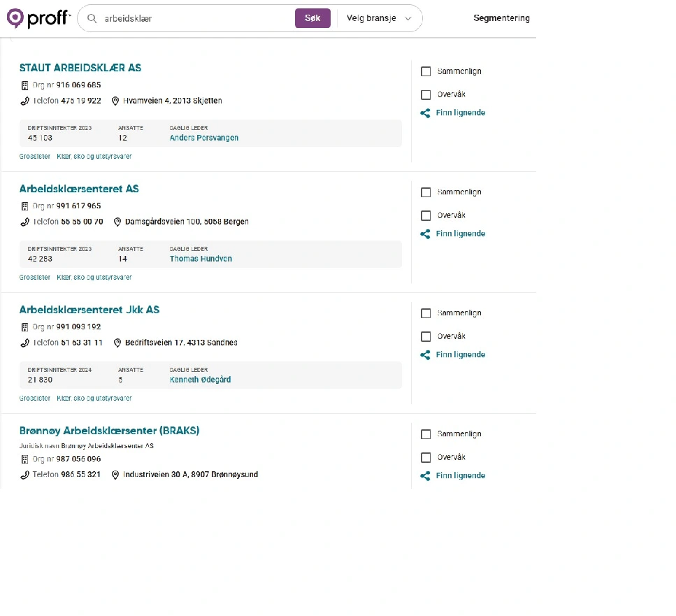Click Finn lignende for Arbeidsklærsenteret AS
Viewport: 676px width, 616px height.
coord(461,234)
